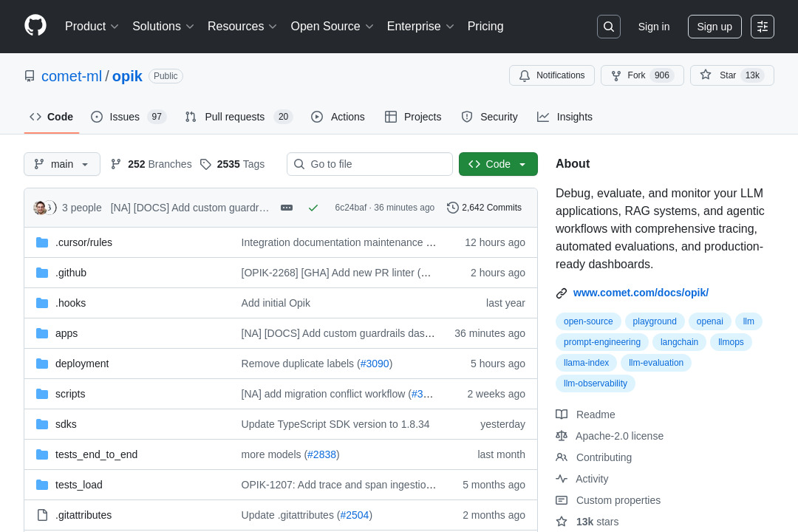Open the 3 people contributors popup
Viewport: 798px width, 532px height.
point(81,208)
